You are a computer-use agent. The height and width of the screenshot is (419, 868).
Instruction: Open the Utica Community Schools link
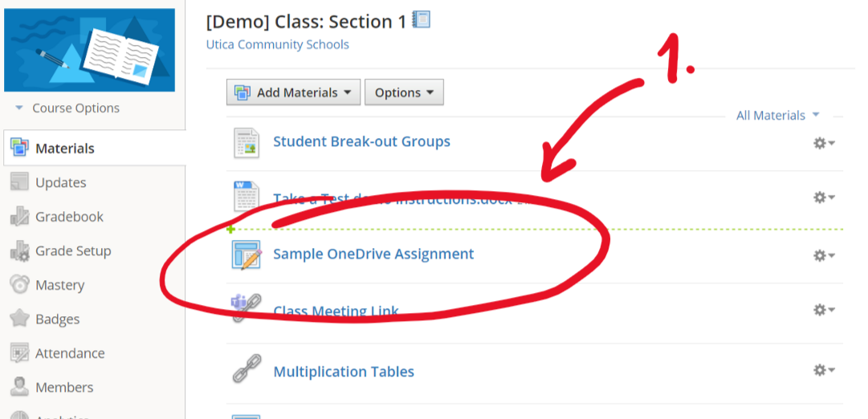pos(277,44)
